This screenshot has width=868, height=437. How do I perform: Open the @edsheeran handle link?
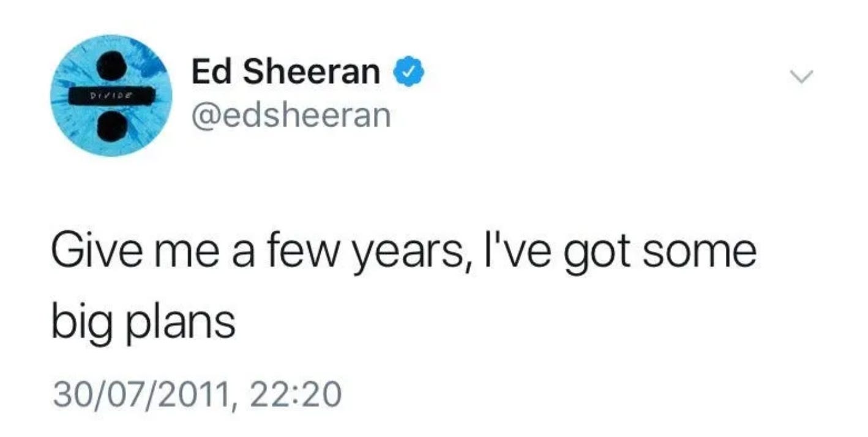click(291, 114)
